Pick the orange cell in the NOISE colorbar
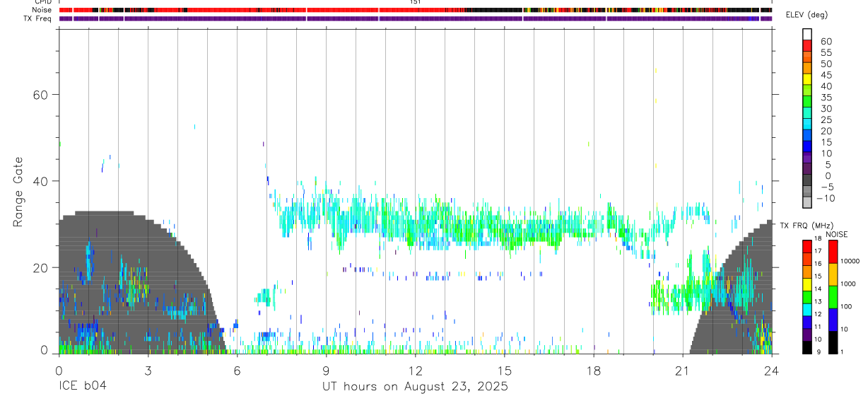Viewport: 868px width, 401px height. point(833,274)
